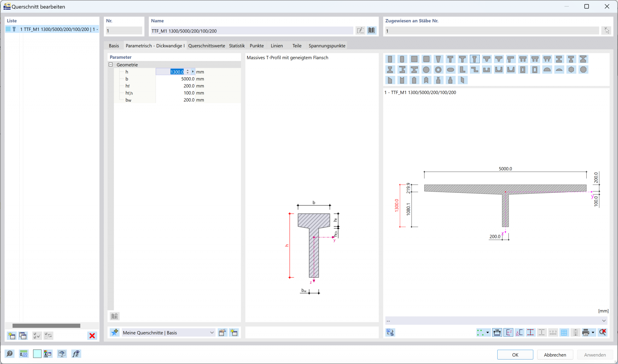Image resolution: width=618 pixels, height=364 pixels.
Task: Toggle numbering (1 2 3) display icon
Action: click(553, 332)
